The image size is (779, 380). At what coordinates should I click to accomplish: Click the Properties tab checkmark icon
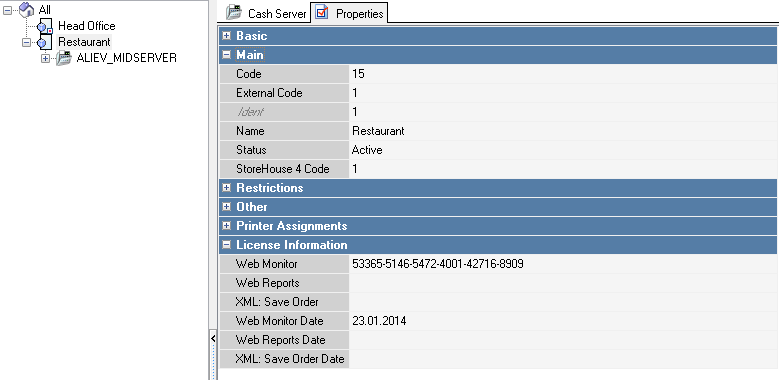click(322, 12)
